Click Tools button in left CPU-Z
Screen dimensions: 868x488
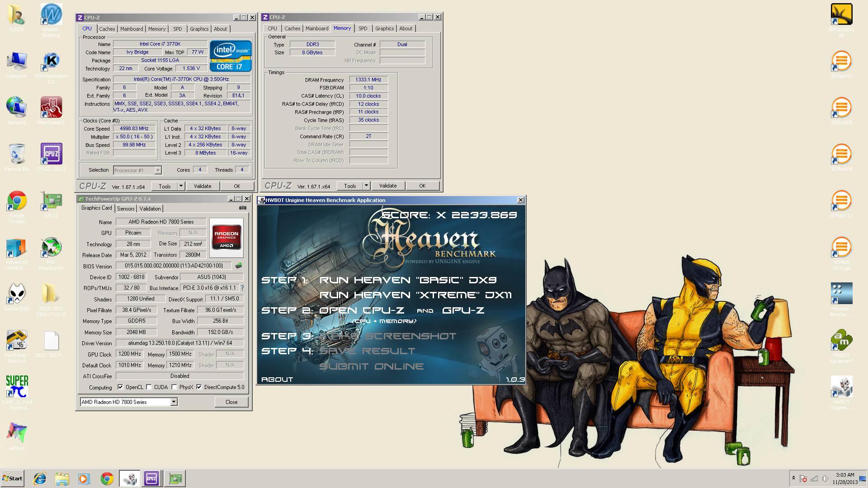(x=165, y=186)
